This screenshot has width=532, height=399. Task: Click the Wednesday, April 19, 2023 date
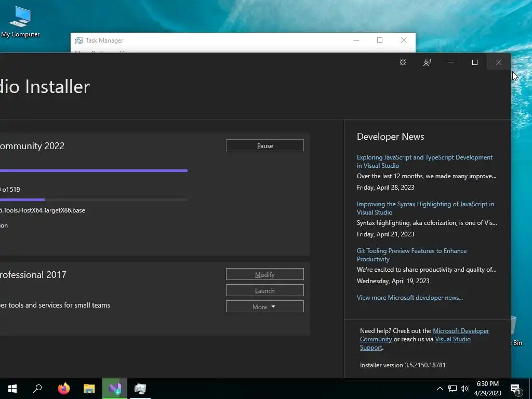(393, 281)
